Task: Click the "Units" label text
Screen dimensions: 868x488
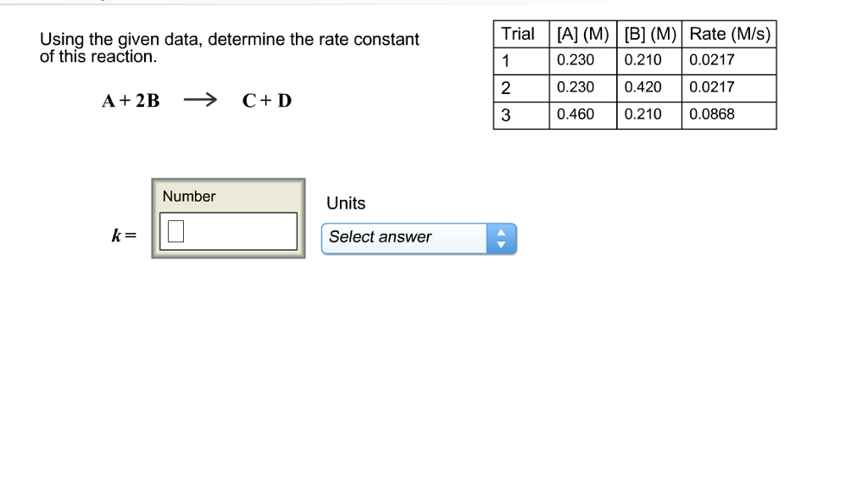Action: [x=344, y=203]
